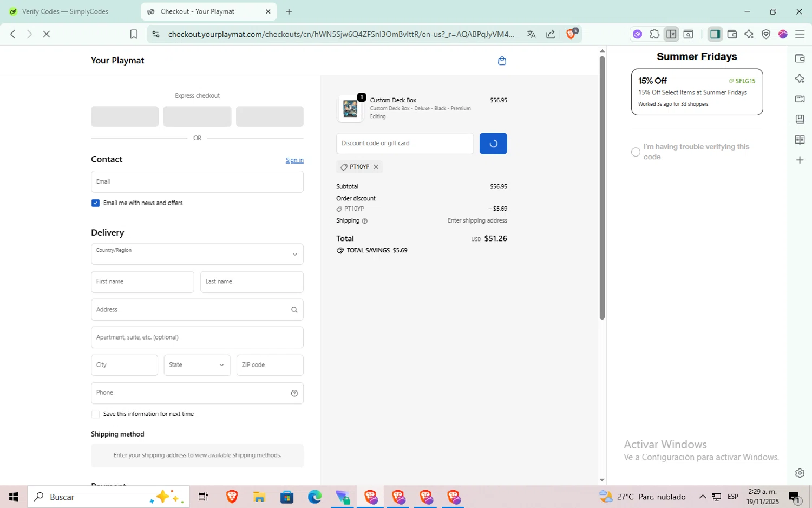Click the TOTAL SAVINGS $5.69 text

coord(377,251)
